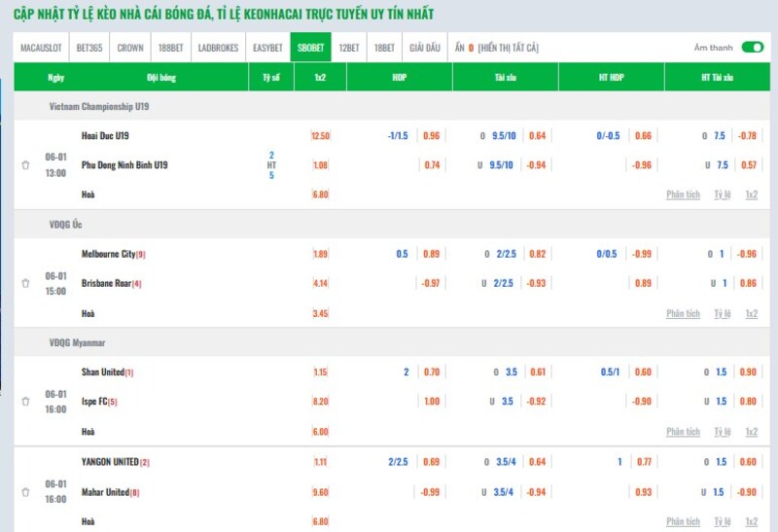Select the MACAUSLOT tab

click(x=42, y=48)
